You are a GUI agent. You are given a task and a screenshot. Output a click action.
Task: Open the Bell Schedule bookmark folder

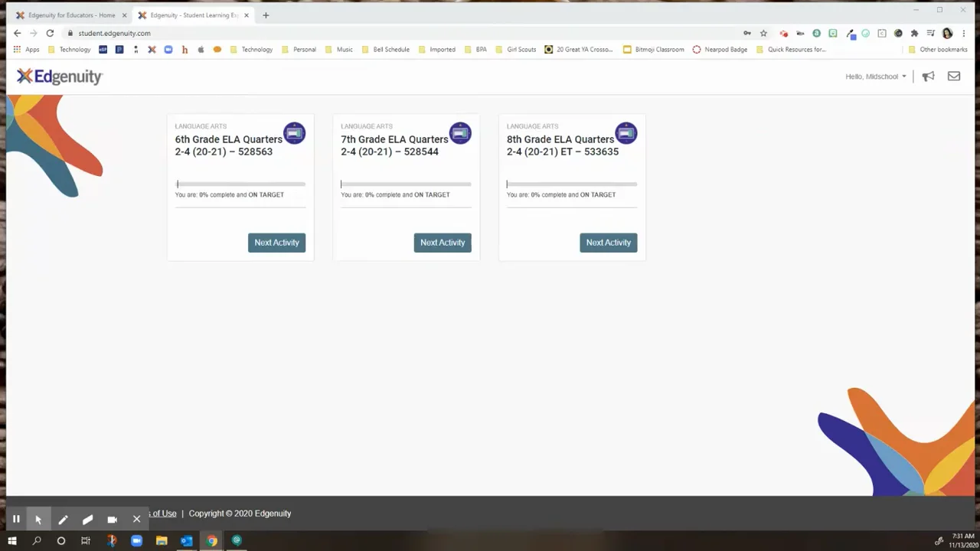tap(386, 50)
